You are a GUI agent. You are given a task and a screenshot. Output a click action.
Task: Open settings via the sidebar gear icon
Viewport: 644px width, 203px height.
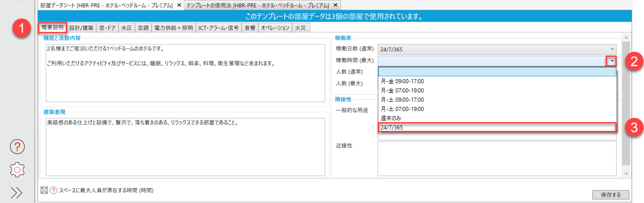click(x=17, y=170)
